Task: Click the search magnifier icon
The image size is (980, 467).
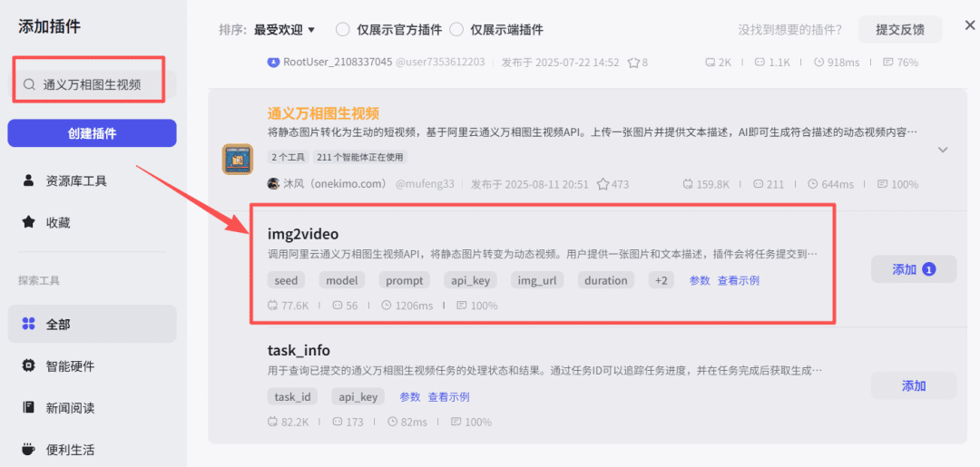Action: coord(29,84)
